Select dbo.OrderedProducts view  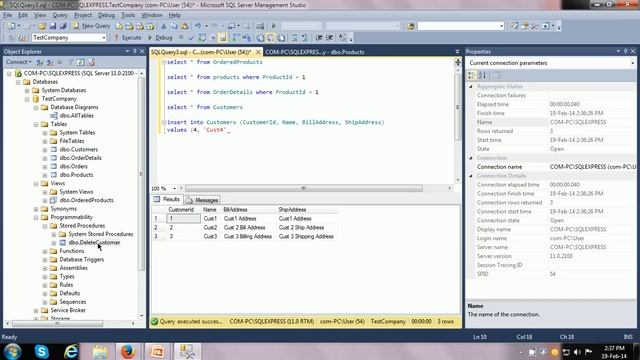click(x=87, y=200)
